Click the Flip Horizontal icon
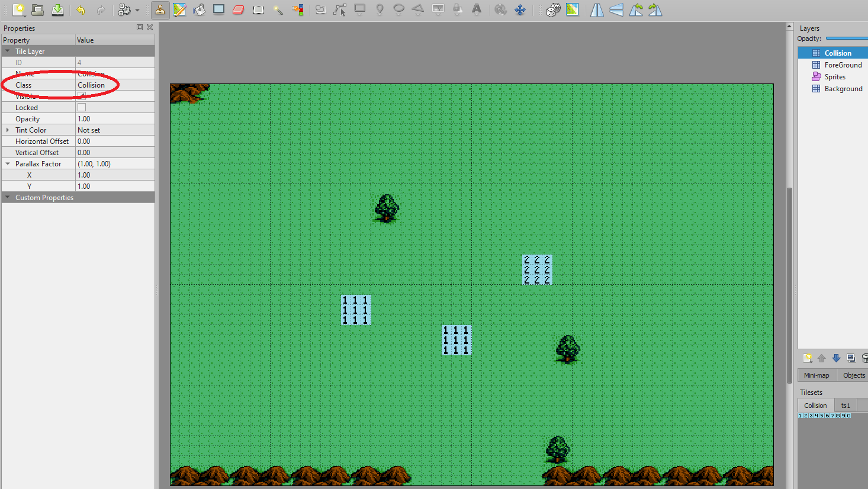868x489 pixels. pos(597,10)
